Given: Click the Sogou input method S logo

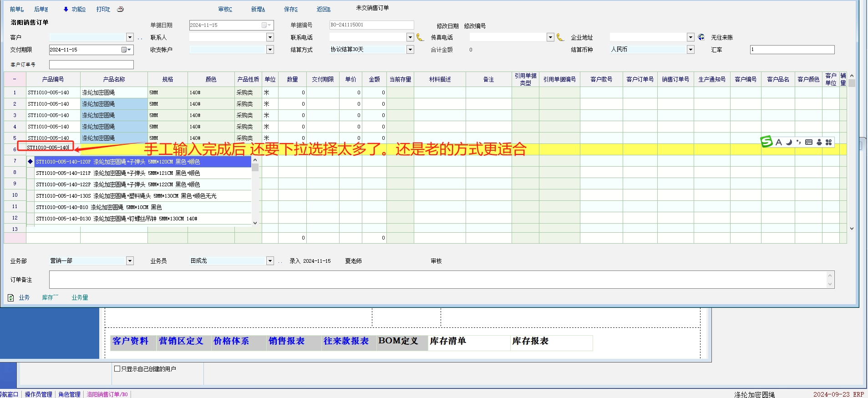Looking at the screenshot, I should point(766,142).
